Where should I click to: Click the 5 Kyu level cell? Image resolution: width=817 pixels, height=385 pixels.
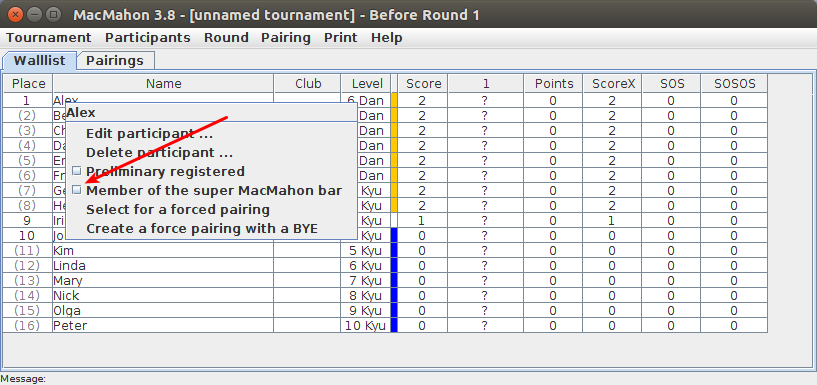(366, 251)
